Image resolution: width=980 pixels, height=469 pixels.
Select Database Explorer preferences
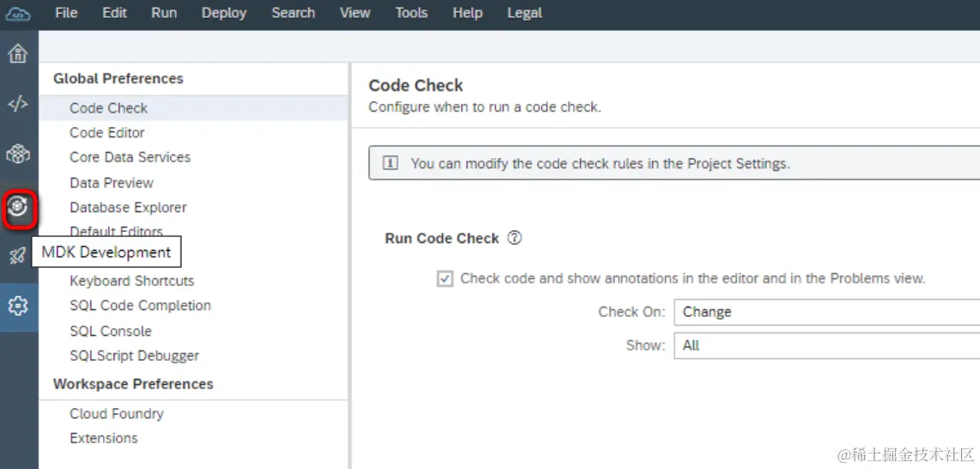[x=128, y=208]
